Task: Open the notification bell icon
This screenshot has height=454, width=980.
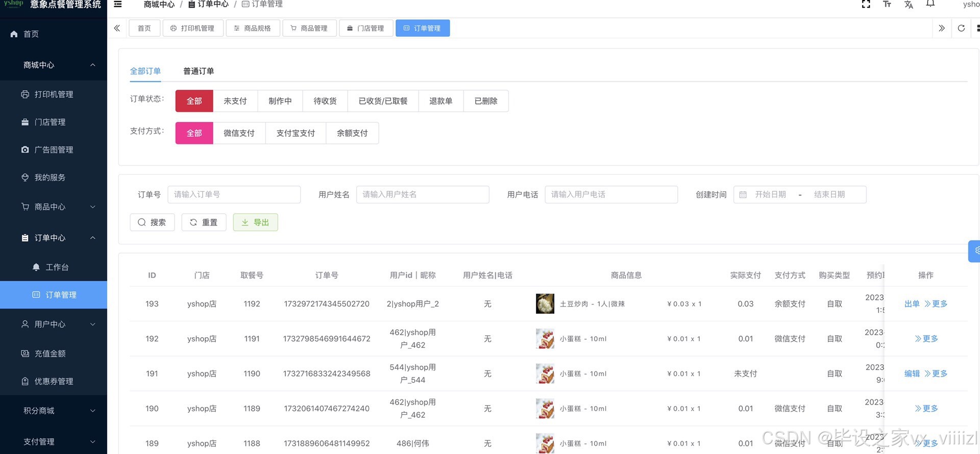Action: point(930,4)
